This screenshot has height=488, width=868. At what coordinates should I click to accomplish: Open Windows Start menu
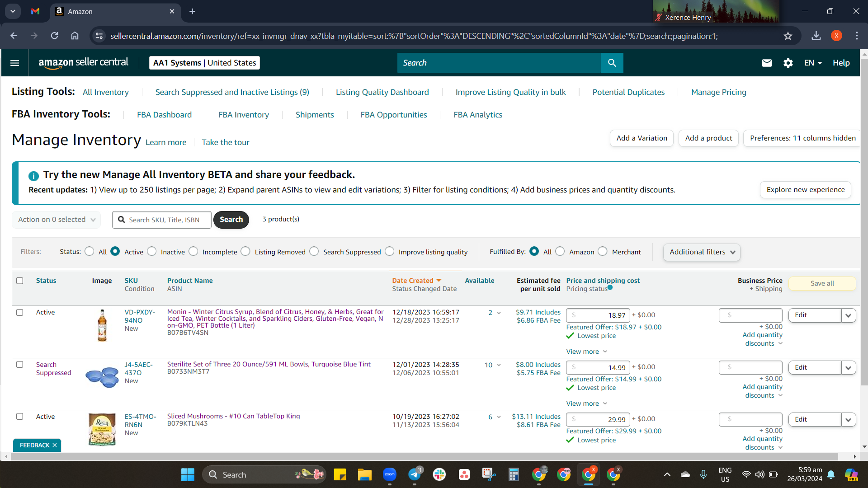coord(188,474)
